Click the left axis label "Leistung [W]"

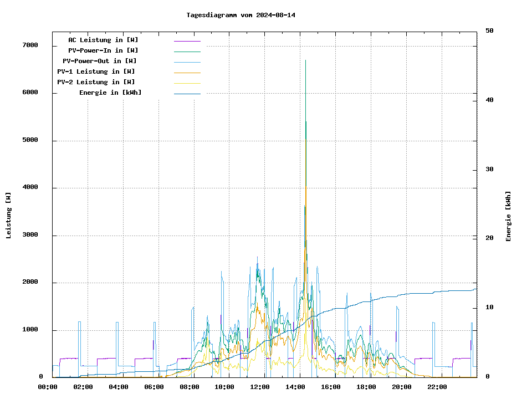[9, 215]
